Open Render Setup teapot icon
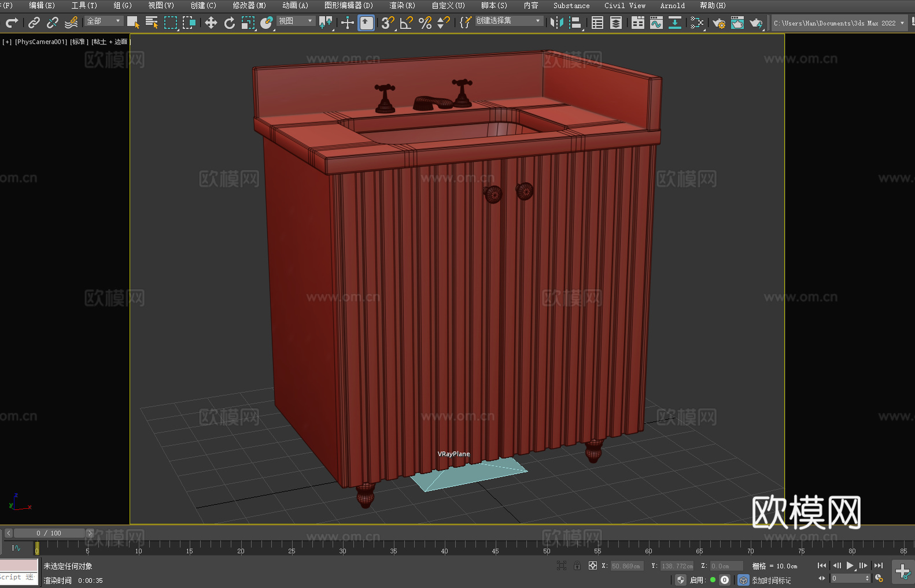 719,23
